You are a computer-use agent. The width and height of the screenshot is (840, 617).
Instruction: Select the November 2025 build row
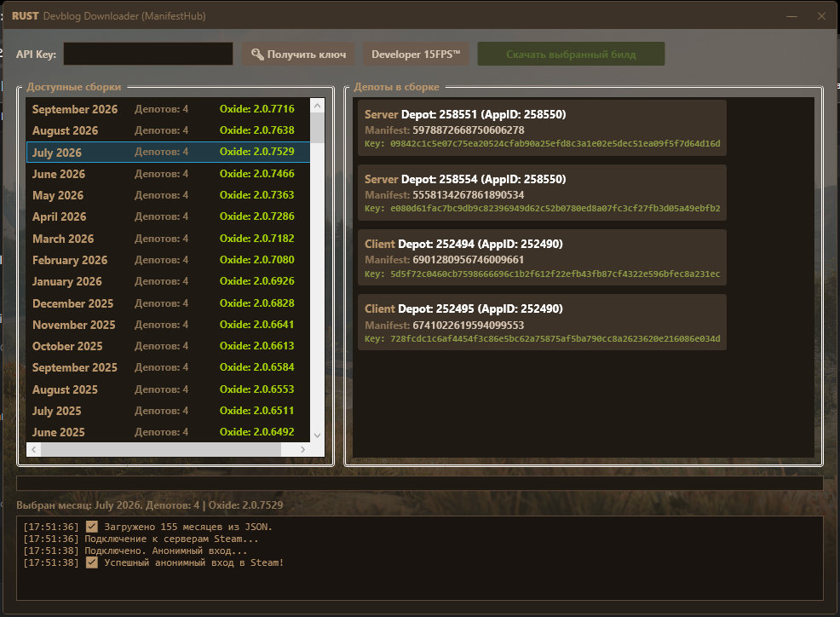(168, 325)
